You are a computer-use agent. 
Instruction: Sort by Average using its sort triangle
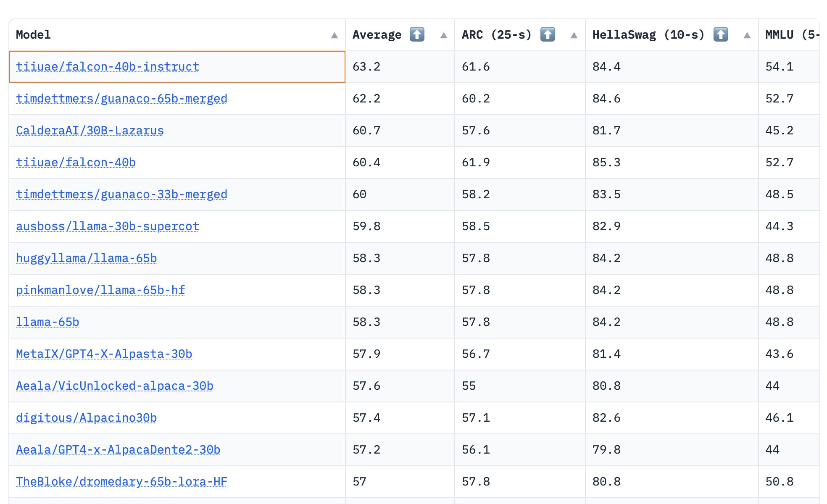pyautogui.click(x=444, y=35)
